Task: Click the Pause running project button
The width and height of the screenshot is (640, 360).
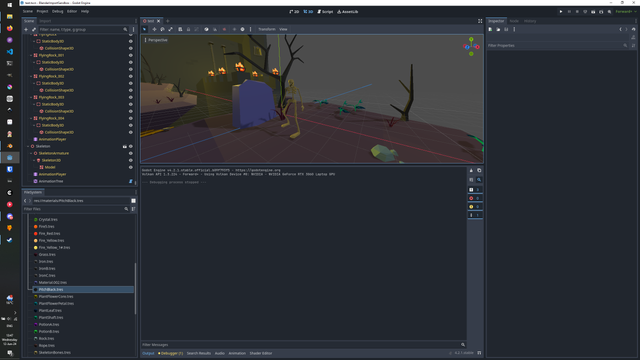Action: pyautogui.click(x=569, y=12)
